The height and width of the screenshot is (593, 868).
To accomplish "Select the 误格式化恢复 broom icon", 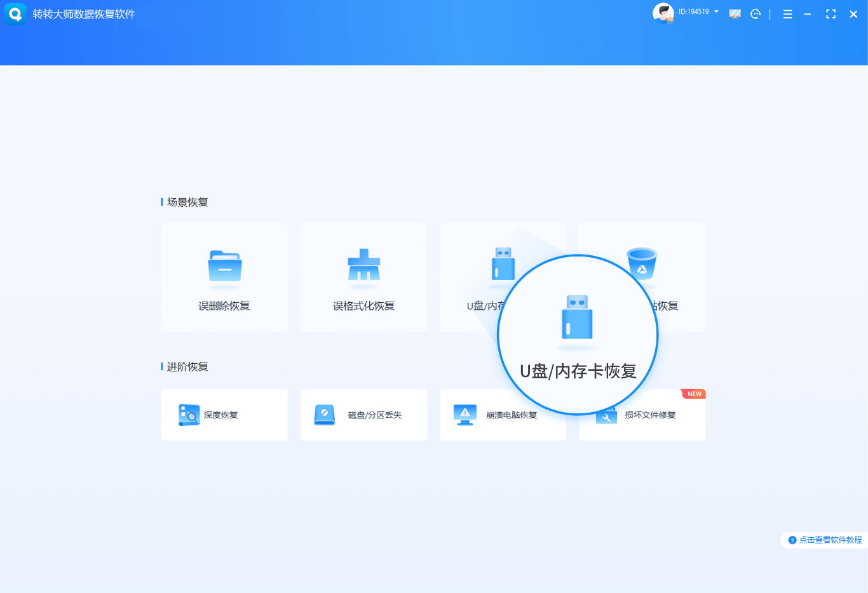I will tap(363, 265).
